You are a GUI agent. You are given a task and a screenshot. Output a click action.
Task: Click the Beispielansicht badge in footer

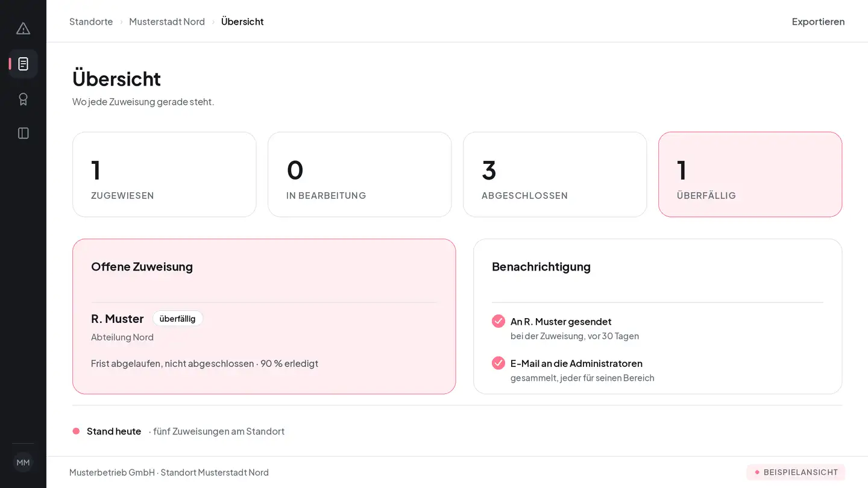click(796, 472)
